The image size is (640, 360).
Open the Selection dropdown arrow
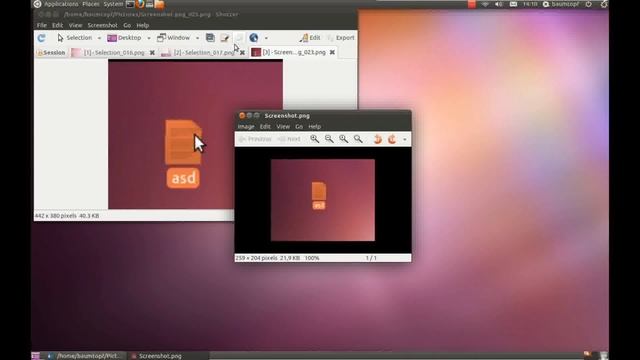click(x=99, y=38)
